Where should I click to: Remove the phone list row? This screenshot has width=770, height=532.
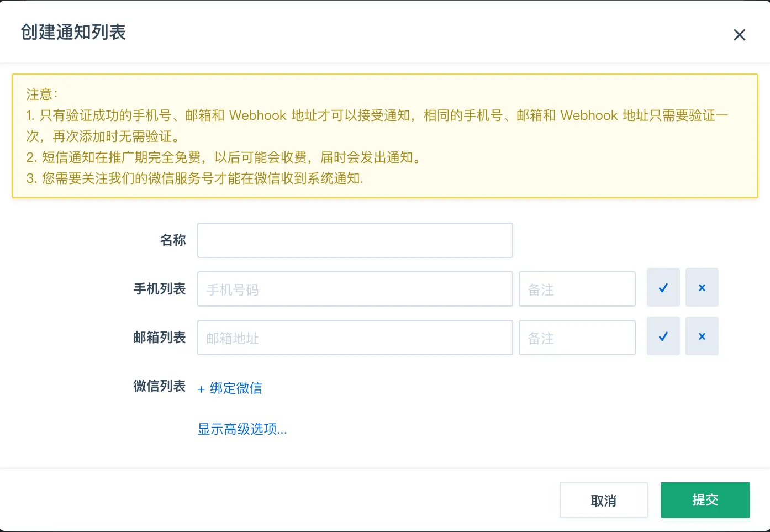[702, 288]
